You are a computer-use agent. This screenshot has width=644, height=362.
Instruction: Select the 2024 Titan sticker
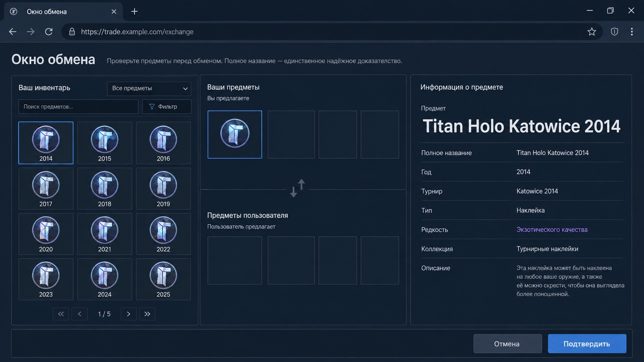(104, 279)
